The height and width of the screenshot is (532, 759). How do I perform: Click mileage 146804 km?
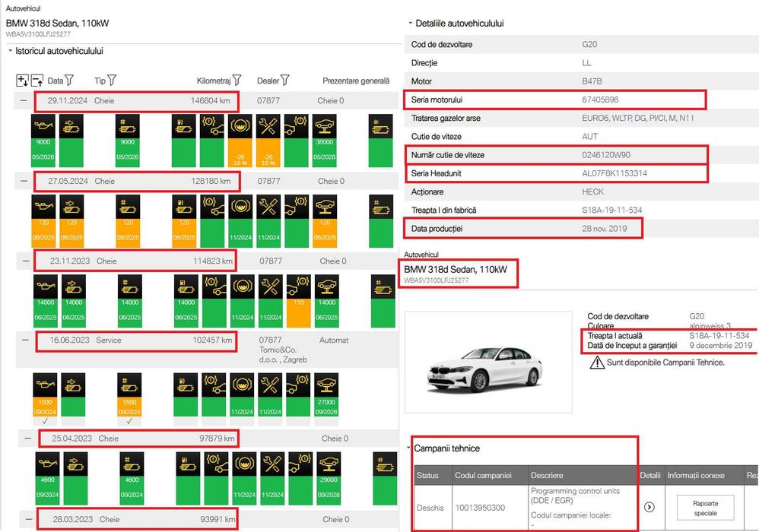pyautogui.click(x=210, y=100)
